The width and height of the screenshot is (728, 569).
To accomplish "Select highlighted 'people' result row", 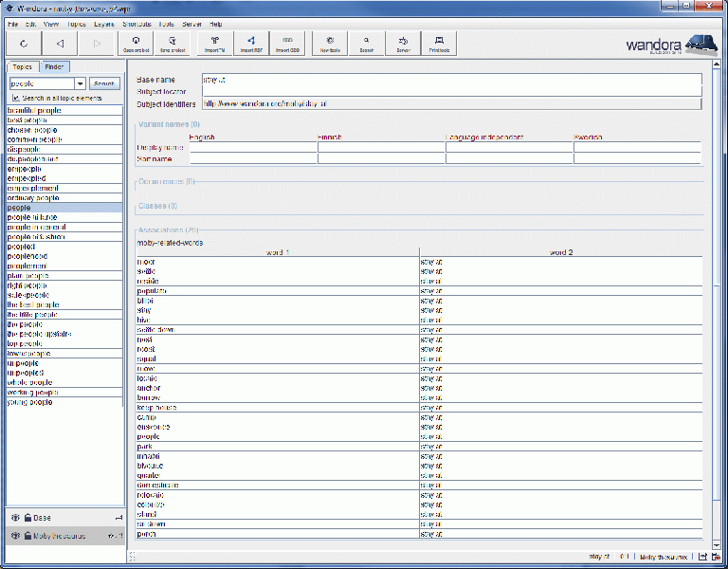I will click(64, 208).
